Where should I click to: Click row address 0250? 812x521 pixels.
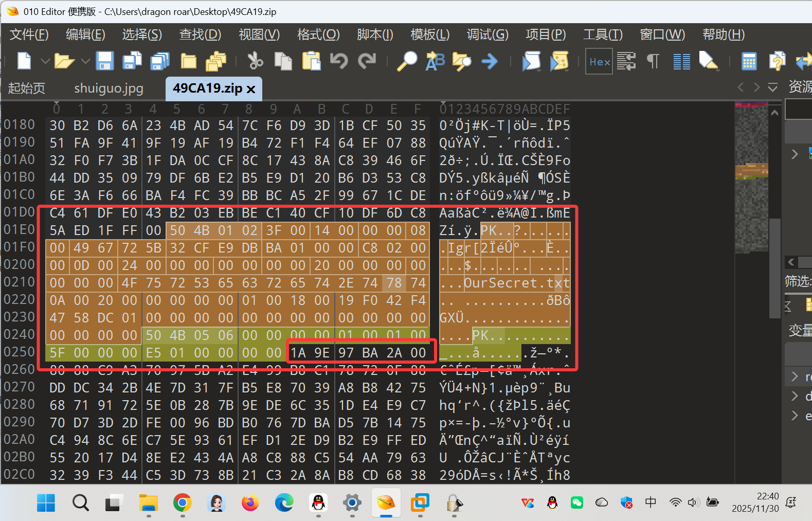[19, 352]
